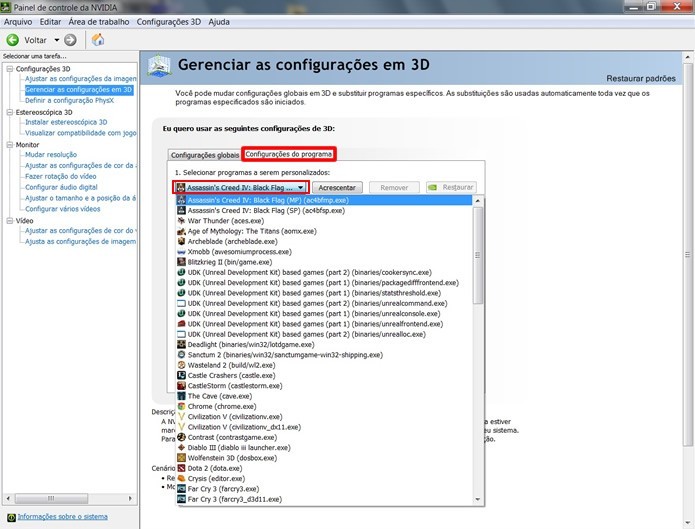Select Definir a configuração PhysX
This screenshot has height=529, width=695.
coord(70,101)
